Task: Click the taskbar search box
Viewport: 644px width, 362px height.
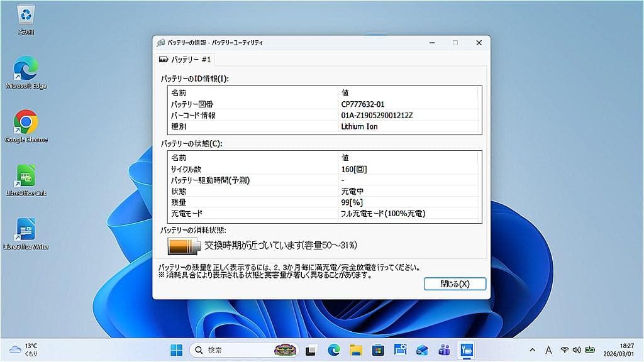Action: pos(244,350)
